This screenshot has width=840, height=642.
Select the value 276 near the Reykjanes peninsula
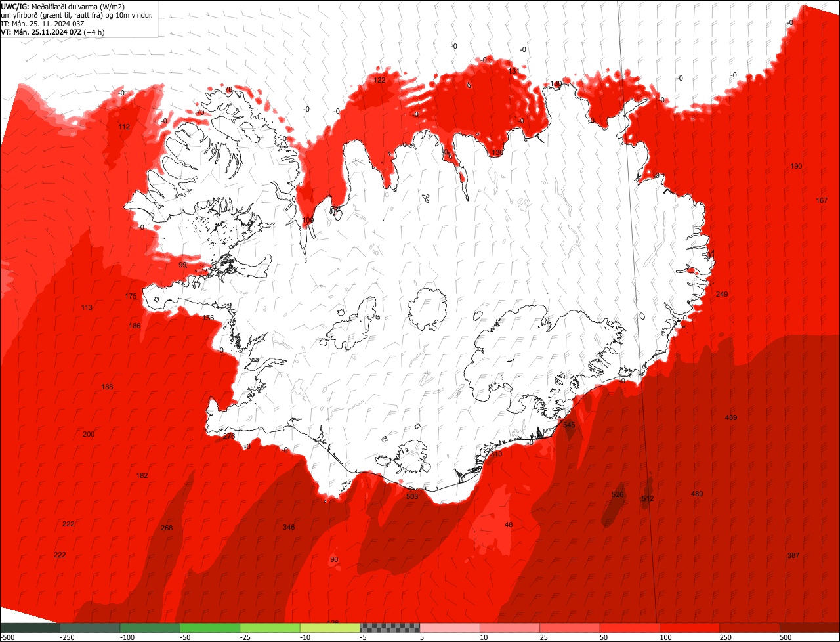click(x=229, y=436)
